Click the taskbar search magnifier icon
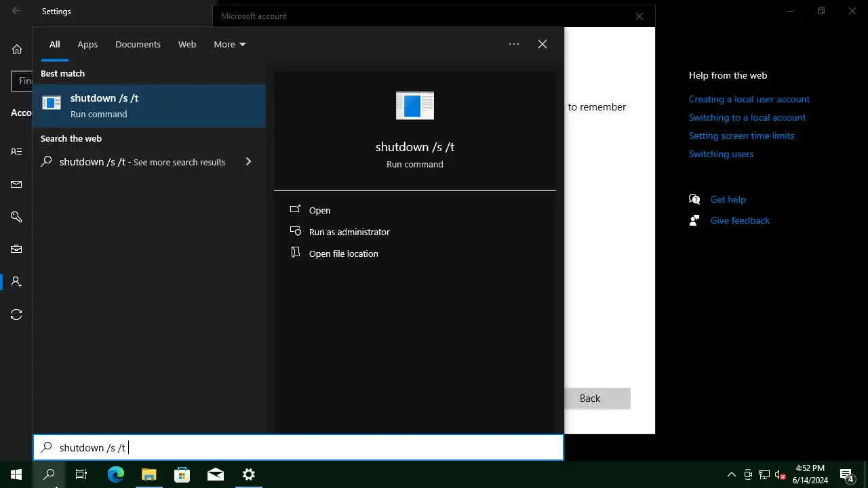This screenshot has width=868, height=488. tap(49, 474)
